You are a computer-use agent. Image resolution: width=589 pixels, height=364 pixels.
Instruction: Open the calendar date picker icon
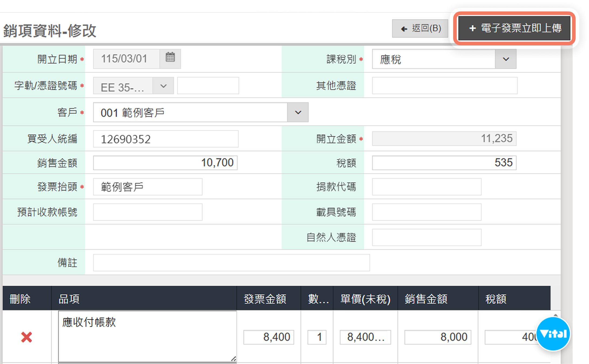[x=170, y=58]
